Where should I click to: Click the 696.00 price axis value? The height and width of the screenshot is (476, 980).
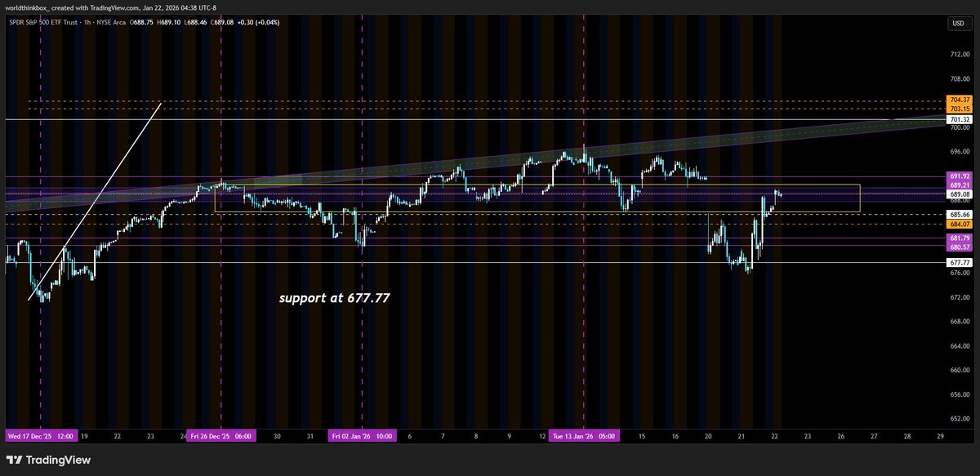(x=959, y=151)
